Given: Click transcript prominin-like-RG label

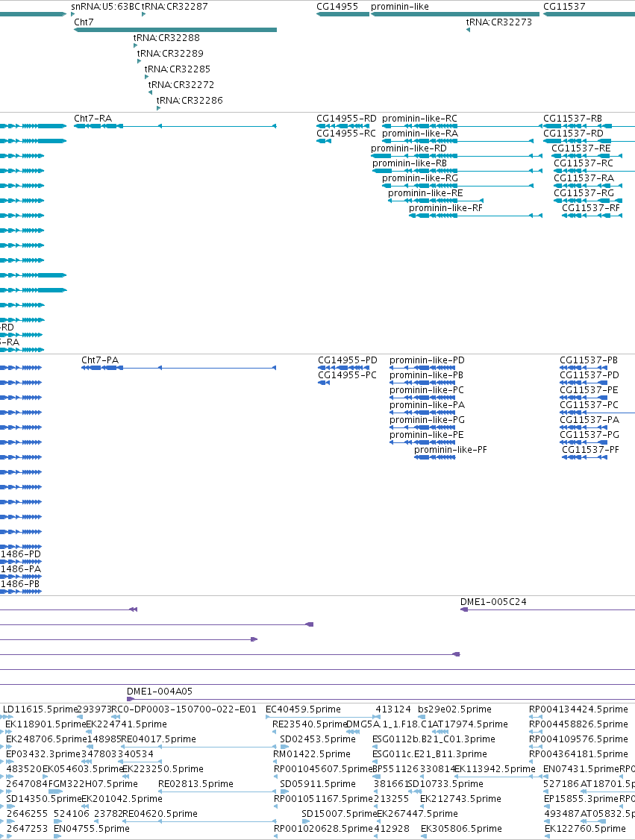Looking at the screenshot, I should point(420,178).
